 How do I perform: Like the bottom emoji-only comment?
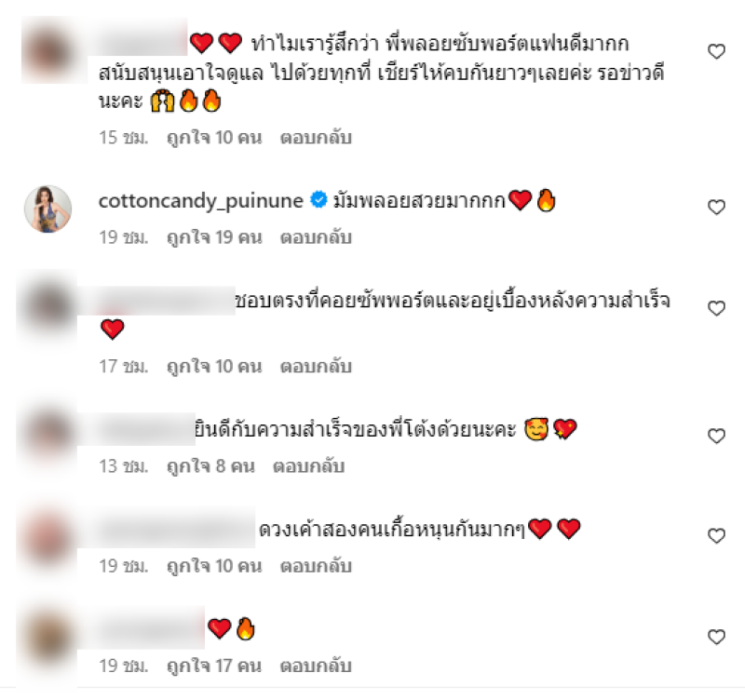pos(716,637)
